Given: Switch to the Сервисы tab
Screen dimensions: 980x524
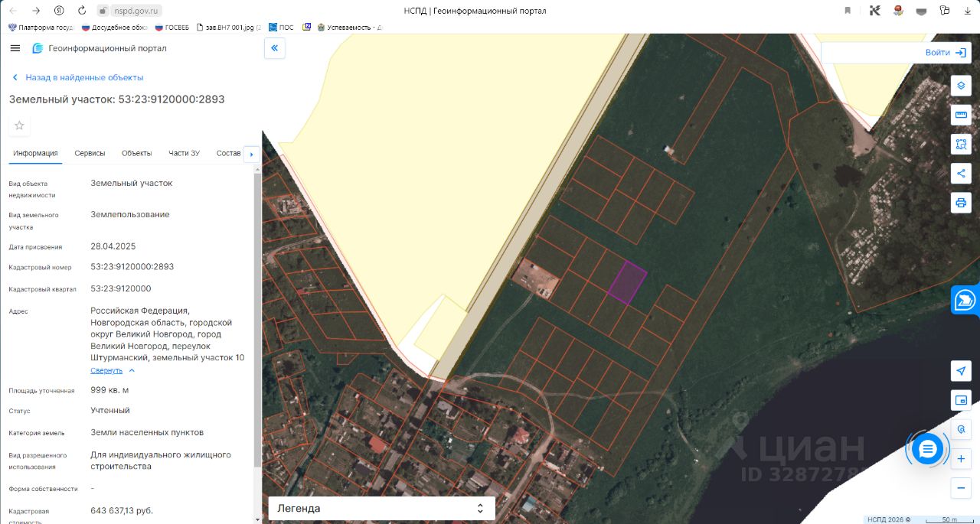Looking at the screenshot, I should click(x=90, y=153).
